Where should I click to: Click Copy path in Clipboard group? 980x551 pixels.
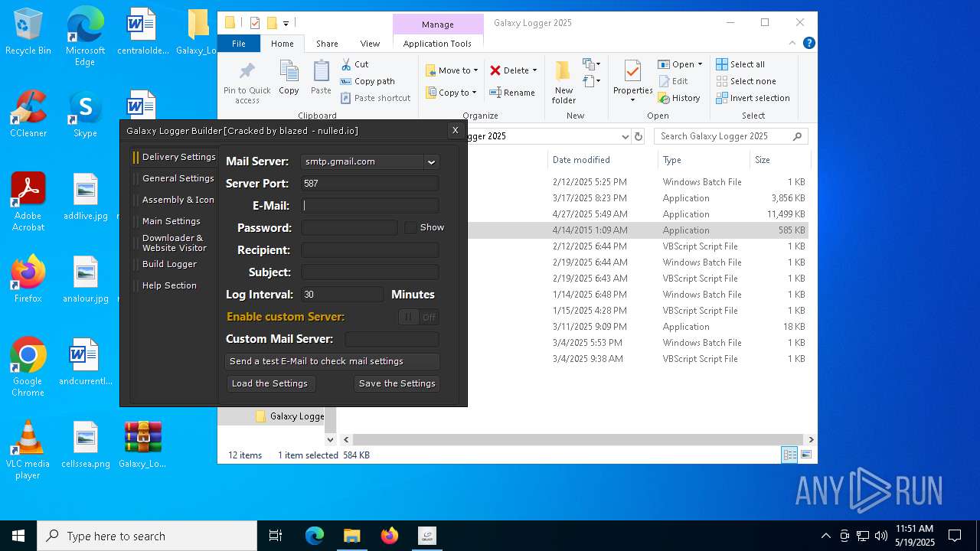tap(367, 81)
